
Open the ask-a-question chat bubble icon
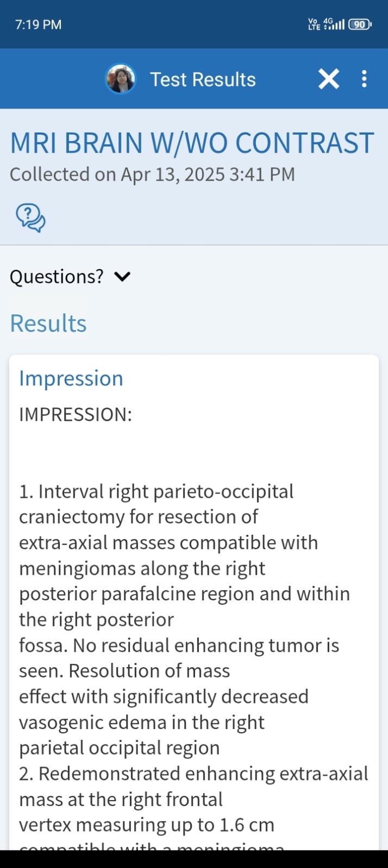pos(30,218)
